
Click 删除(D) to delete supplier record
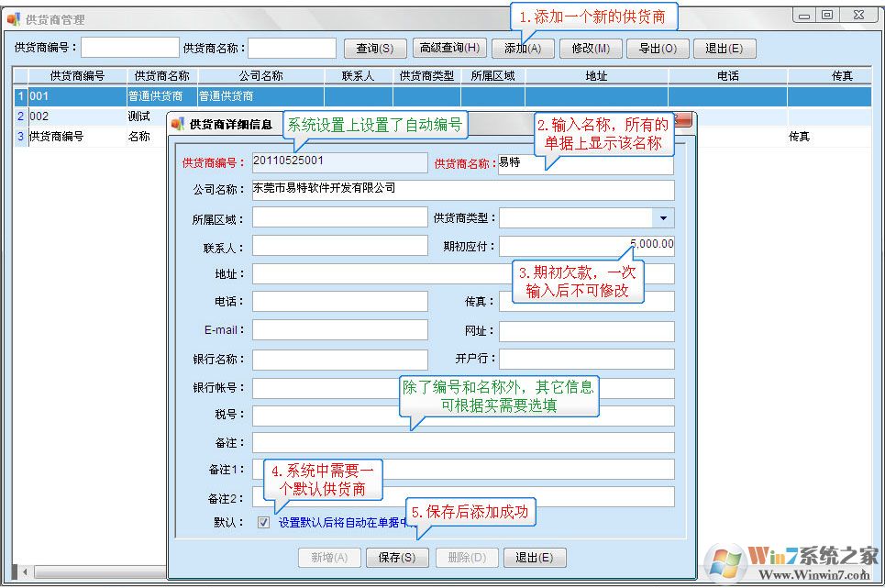(465, 557)
